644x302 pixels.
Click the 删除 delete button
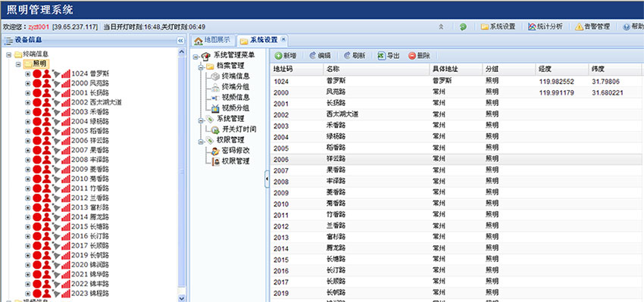419,56
